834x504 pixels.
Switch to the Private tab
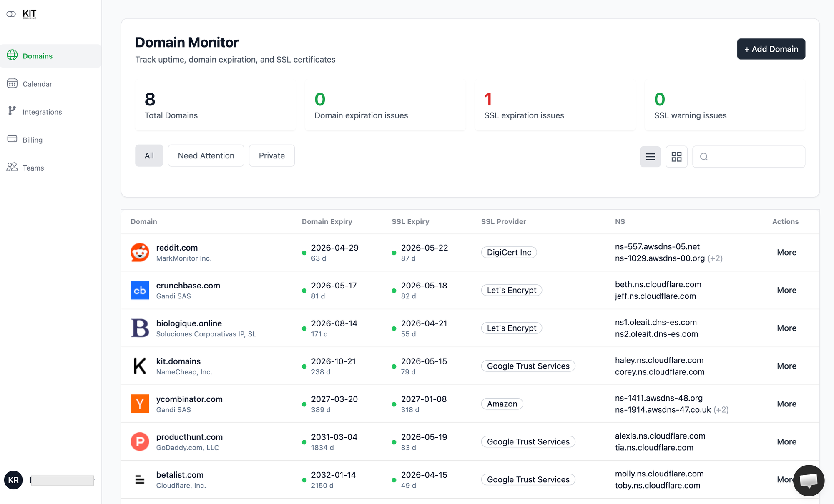[x=271, y=155]
